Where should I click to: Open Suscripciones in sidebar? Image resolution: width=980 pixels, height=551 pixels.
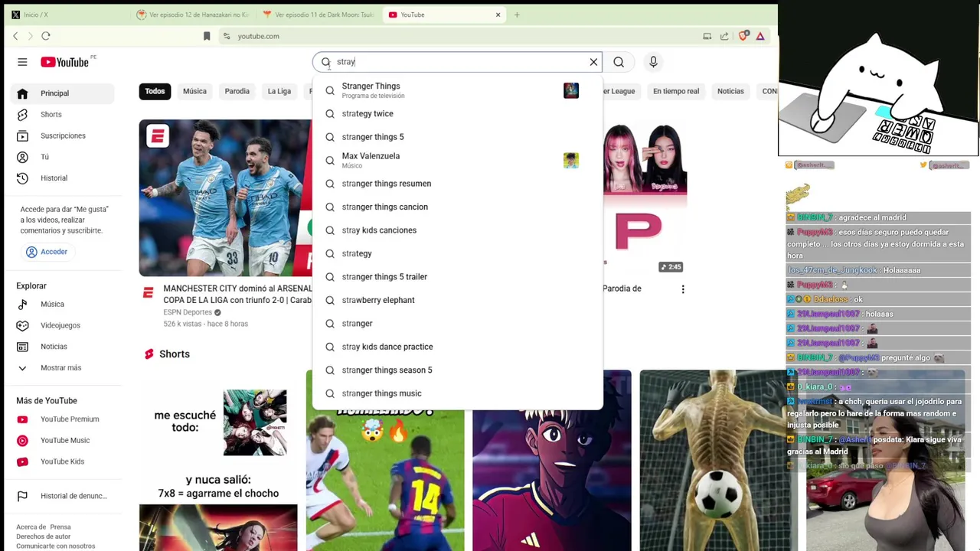63,135
